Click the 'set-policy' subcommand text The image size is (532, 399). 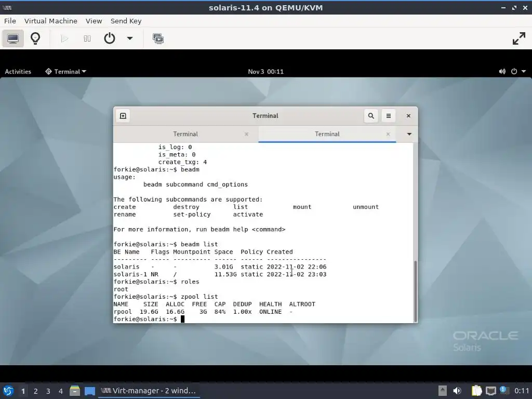click(192, 215)
